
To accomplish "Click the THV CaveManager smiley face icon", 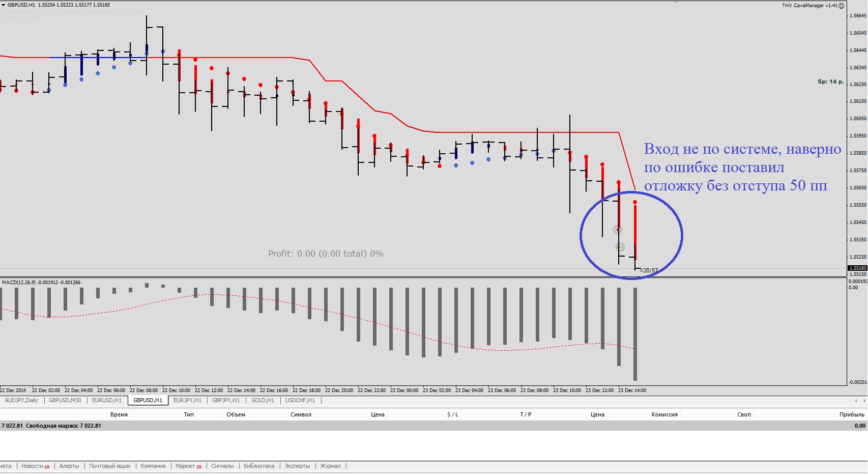I will 842,6.
